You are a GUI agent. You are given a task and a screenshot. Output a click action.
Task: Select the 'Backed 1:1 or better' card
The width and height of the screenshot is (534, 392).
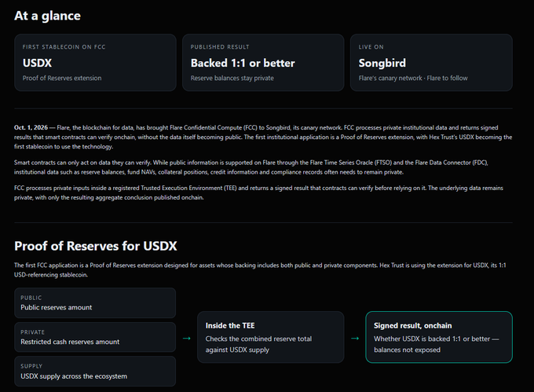[263, 62]
